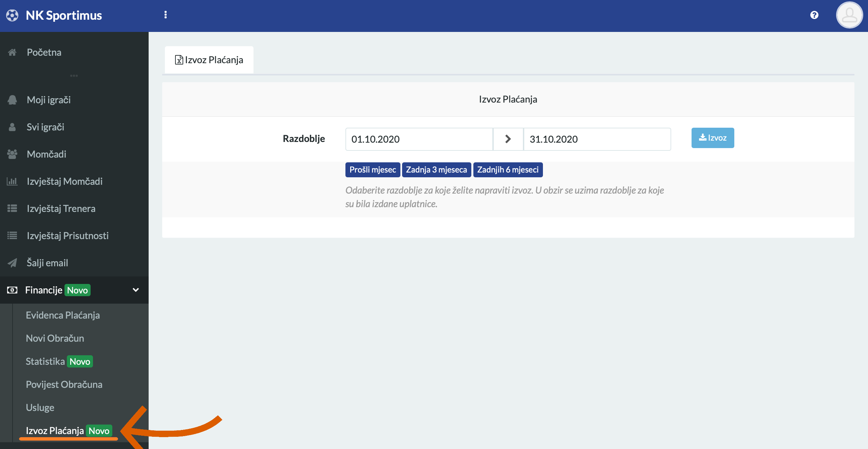Open the three-dot vertical menu
This screenshot has height=449, width=868.
click(166, 15)
